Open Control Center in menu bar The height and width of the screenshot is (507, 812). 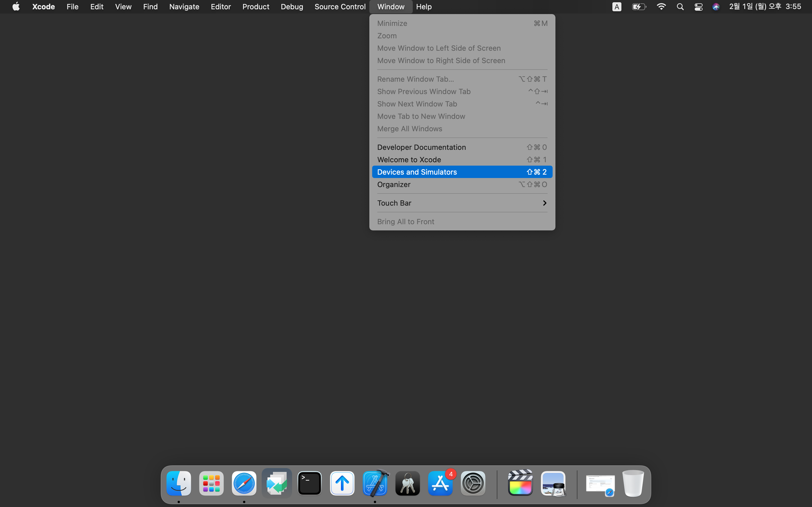[x=698, y=7]
